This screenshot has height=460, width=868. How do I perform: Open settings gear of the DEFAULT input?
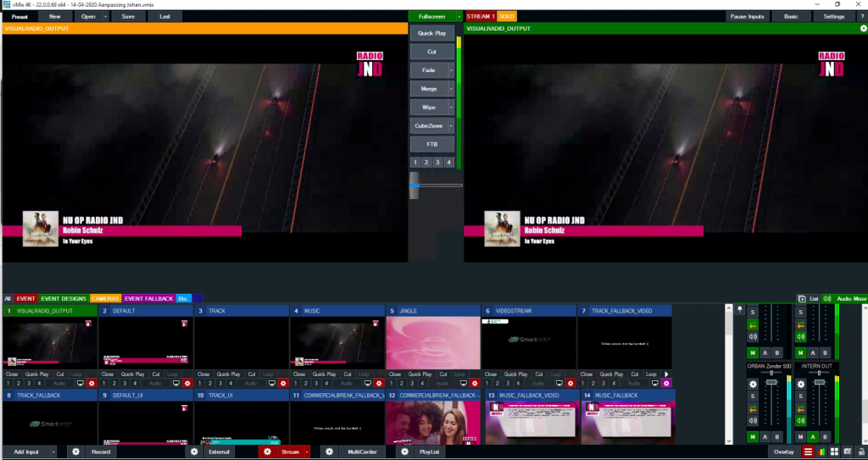click(x=187, y=383)
